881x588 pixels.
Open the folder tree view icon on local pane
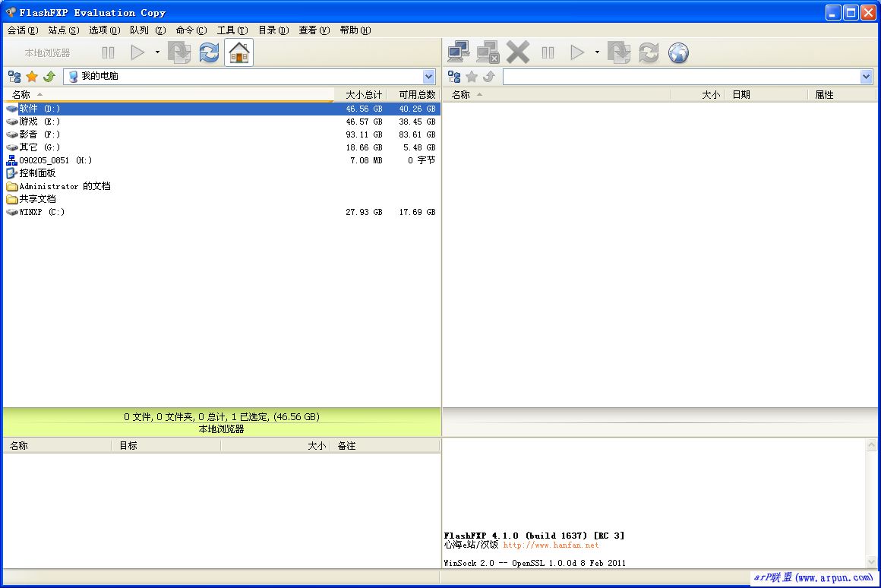pos(14,76)
